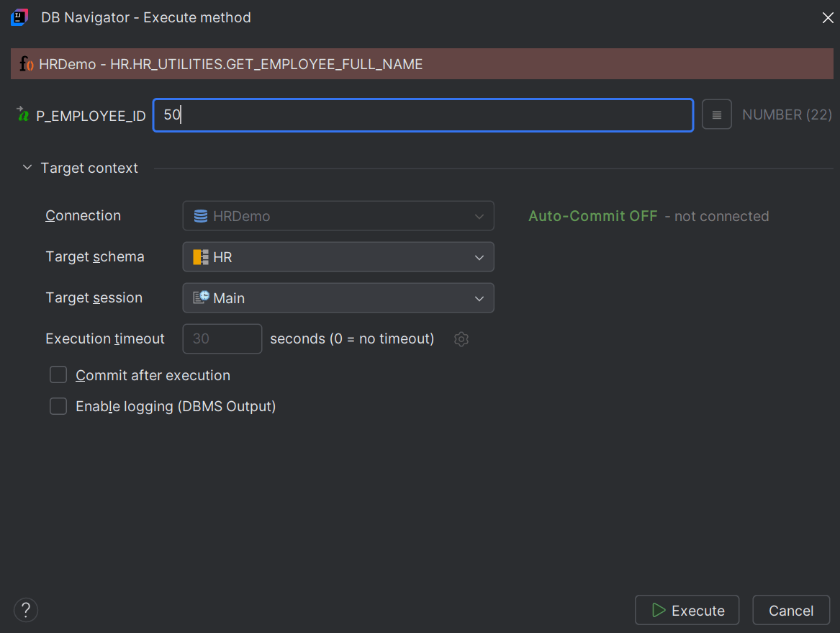
Task: Click the DB Navigator icon in the title bar
Action: click(x=18, y=17)
